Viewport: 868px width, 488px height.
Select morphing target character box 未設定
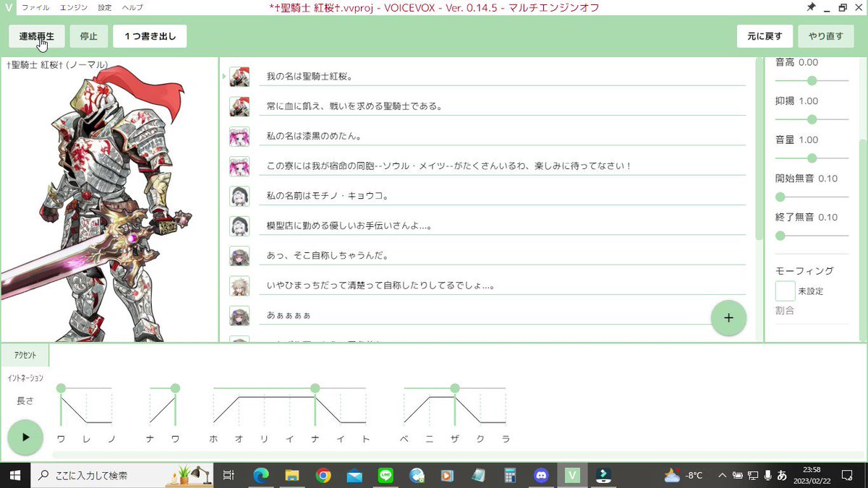(x=785, y=291)
